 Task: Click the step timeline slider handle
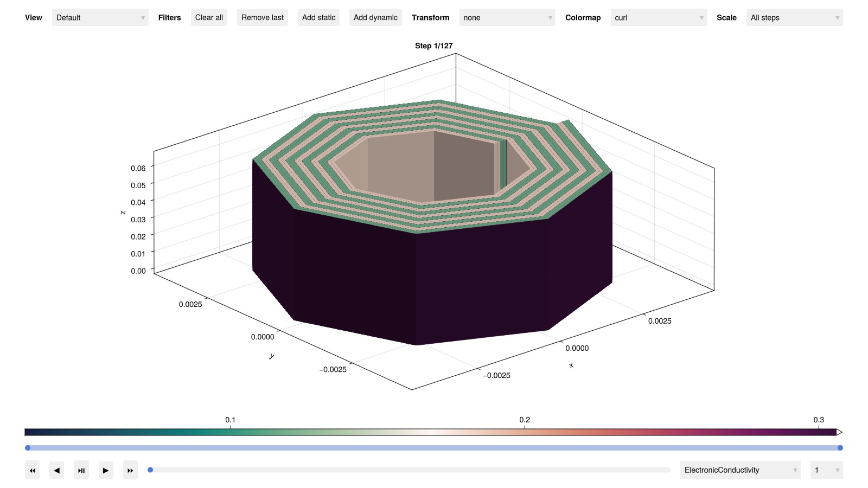[150, 470]
